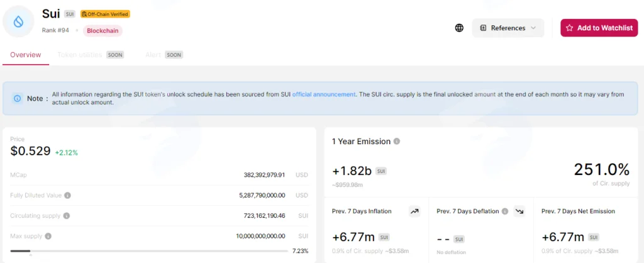
Task: Click the SOON badge next to Token utilities
Action: (x=116, y=55)
